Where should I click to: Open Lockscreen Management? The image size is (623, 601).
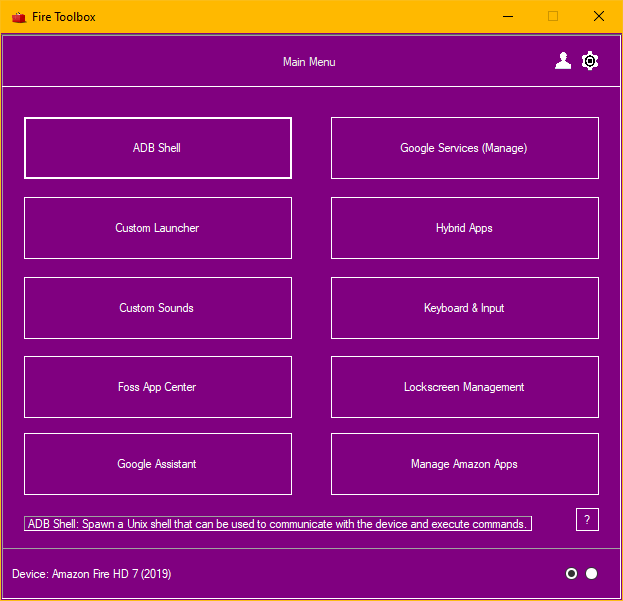pos(464,387)
